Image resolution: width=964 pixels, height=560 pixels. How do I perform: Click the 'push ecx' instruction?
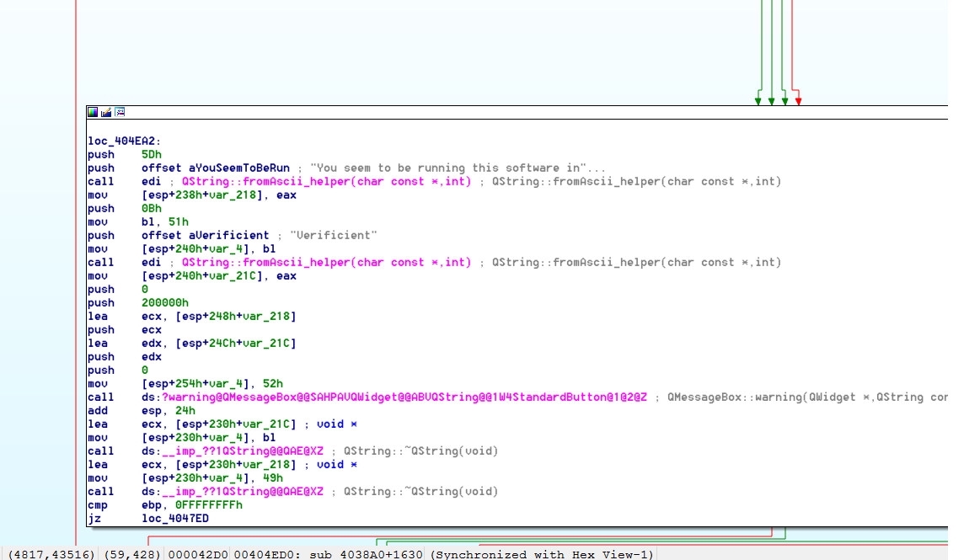[x=125, y=331]
